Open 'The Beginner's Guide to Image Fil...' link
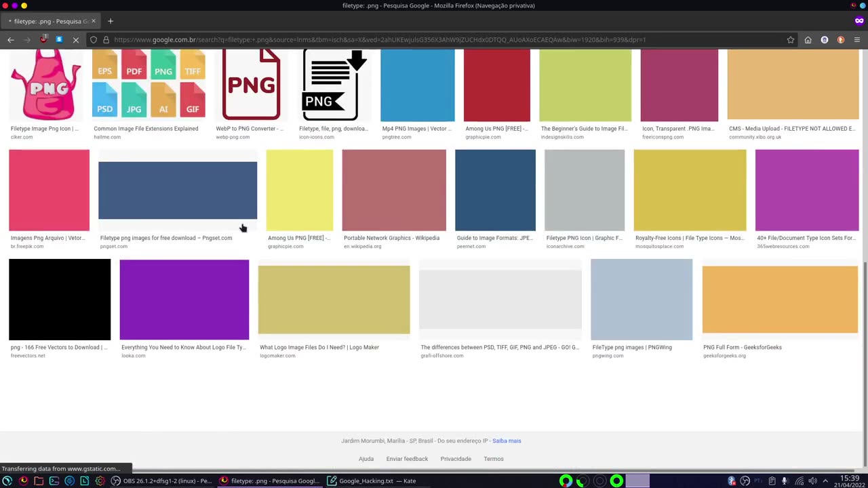 tap(584, 129)
